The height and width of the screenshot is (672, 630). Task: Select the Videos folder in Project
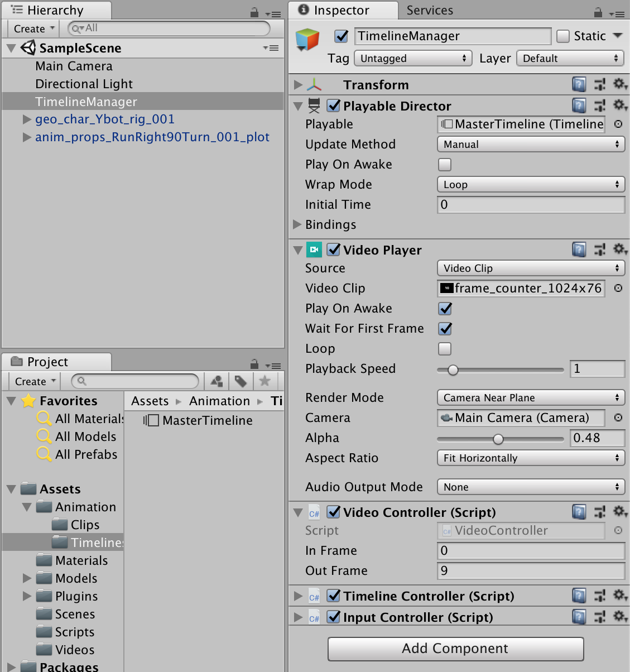75,650
